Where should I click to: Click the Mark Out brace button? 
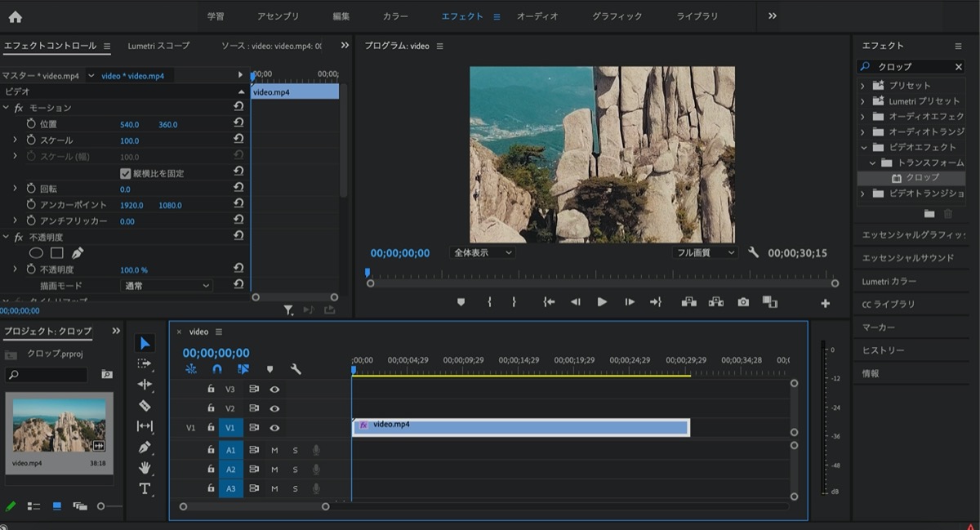tap(514, 302)
